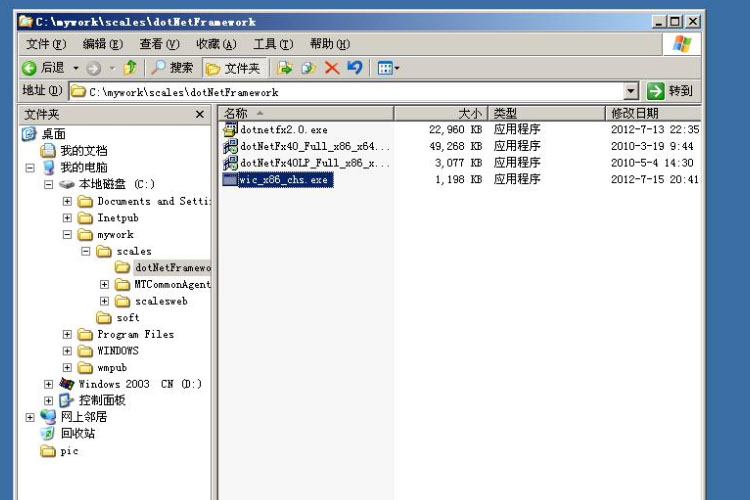This screenshot has height=500, width=750.
Task: Open the 查看(V) menu
Action: tap(159, 44)
